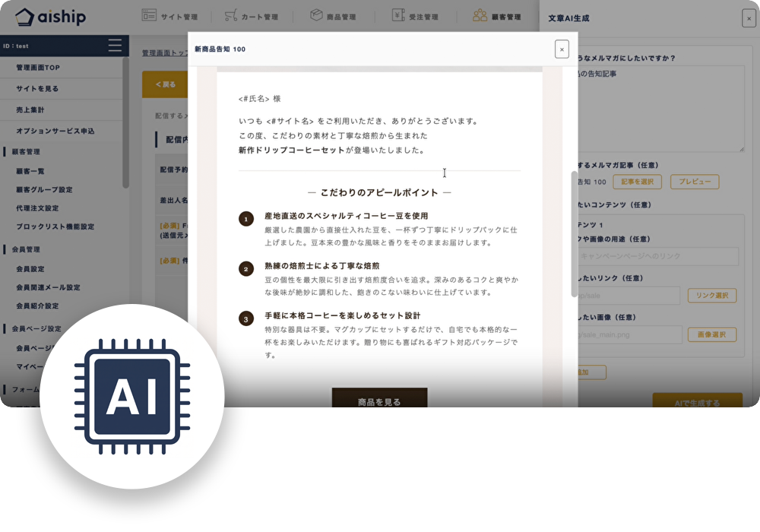Click the AI chip badge icon

pos(132,397)
